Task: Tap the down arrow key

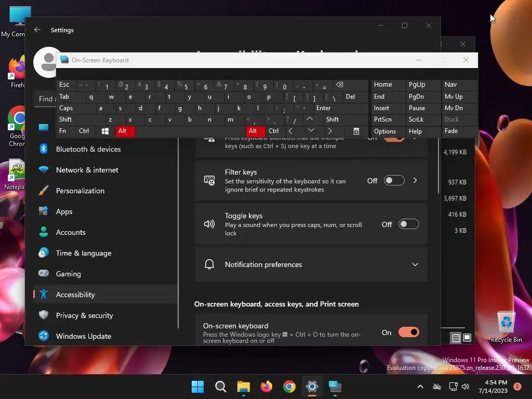Action: [311, 130]
